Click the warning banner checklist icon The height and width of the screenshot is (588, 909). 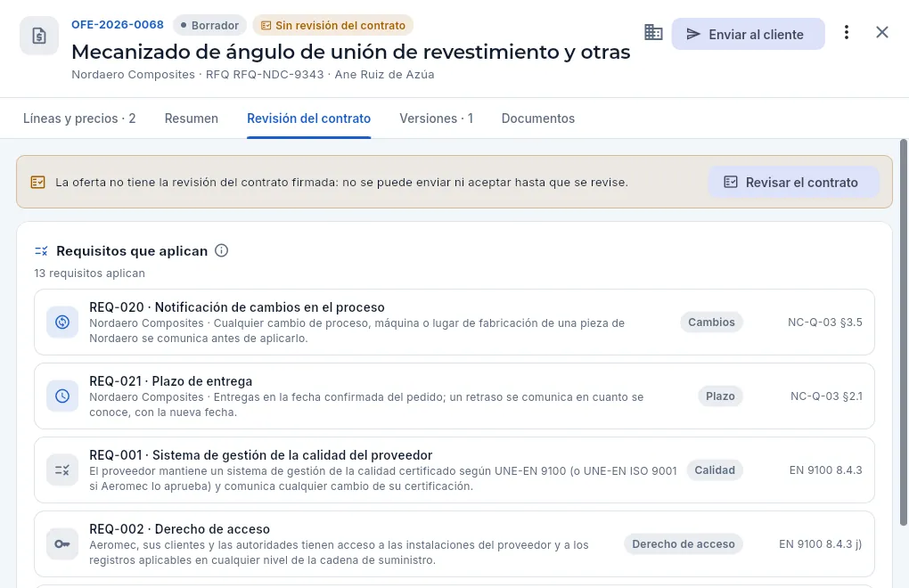click(37, 182)
